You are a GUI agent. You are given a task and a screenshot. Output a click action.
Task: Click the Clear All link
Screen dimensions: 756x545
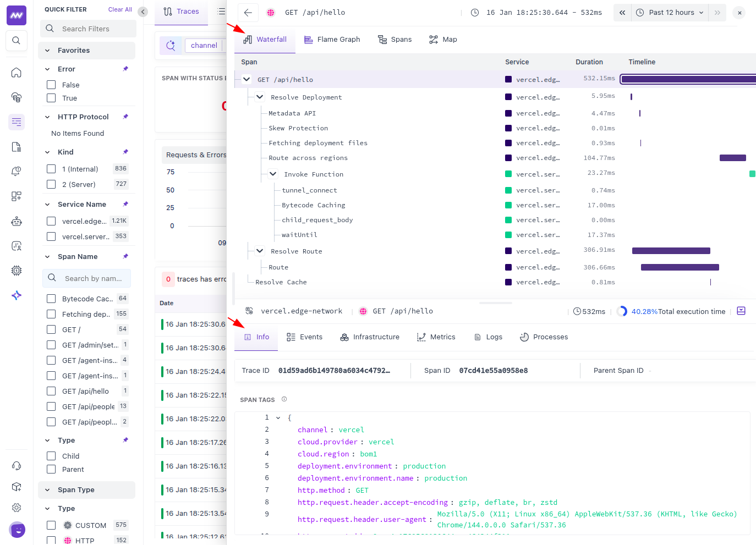pyautogui.click(x=120, y=9)
